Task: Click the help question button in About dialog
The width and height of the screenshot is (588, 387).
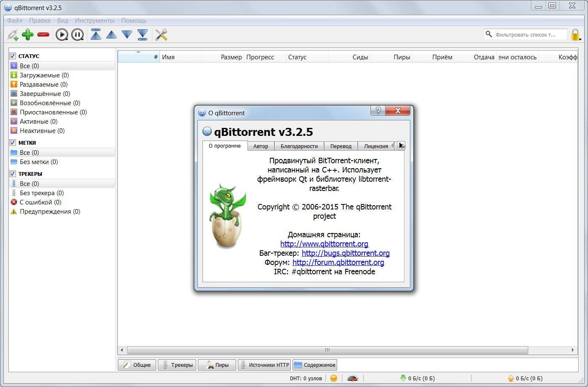Action: pos(378,111)
